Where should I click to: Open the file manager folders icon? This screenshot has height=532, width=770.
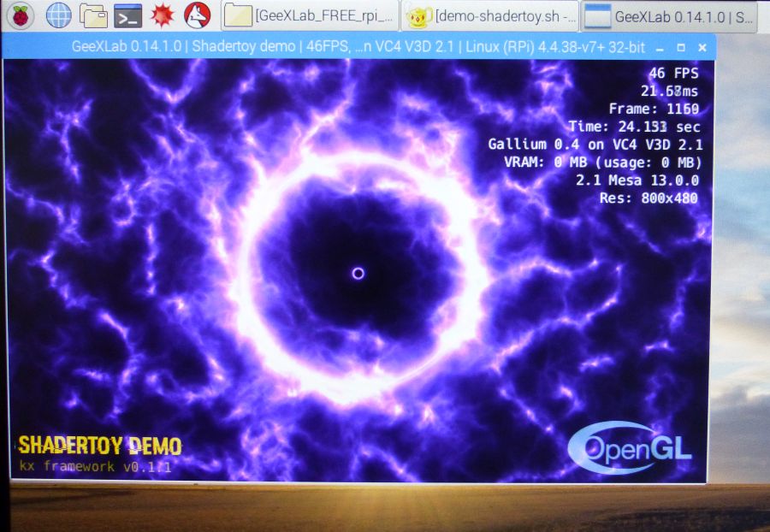click(93, 15)
